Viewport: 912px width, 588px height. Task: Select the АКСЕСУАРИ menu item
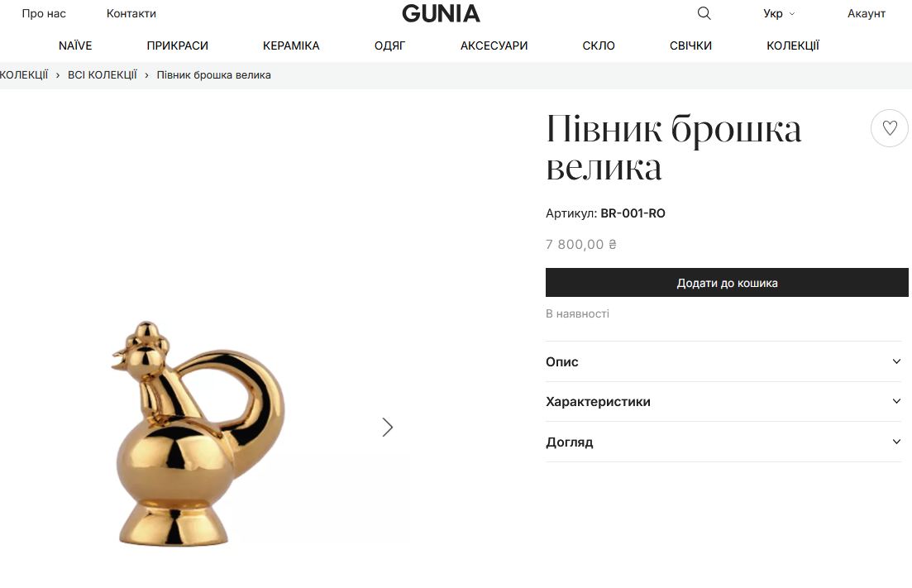[x=494, y=45]
